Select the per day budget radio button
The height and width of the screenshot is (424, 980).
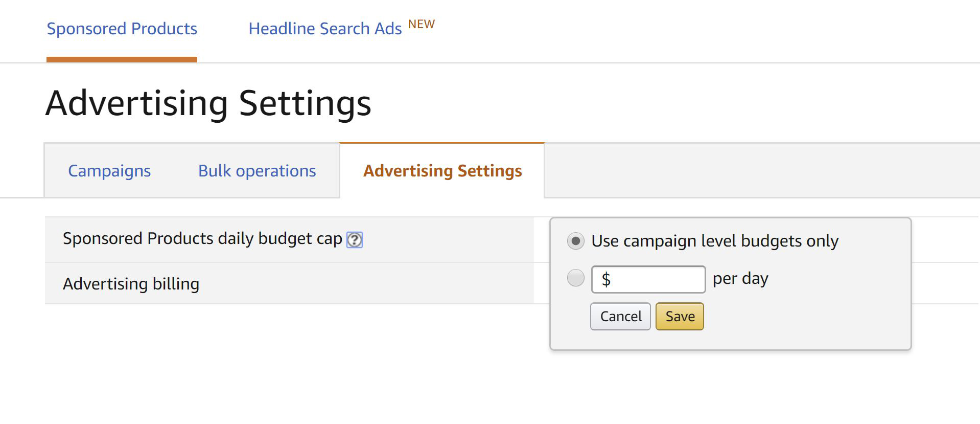coord(576,278)
